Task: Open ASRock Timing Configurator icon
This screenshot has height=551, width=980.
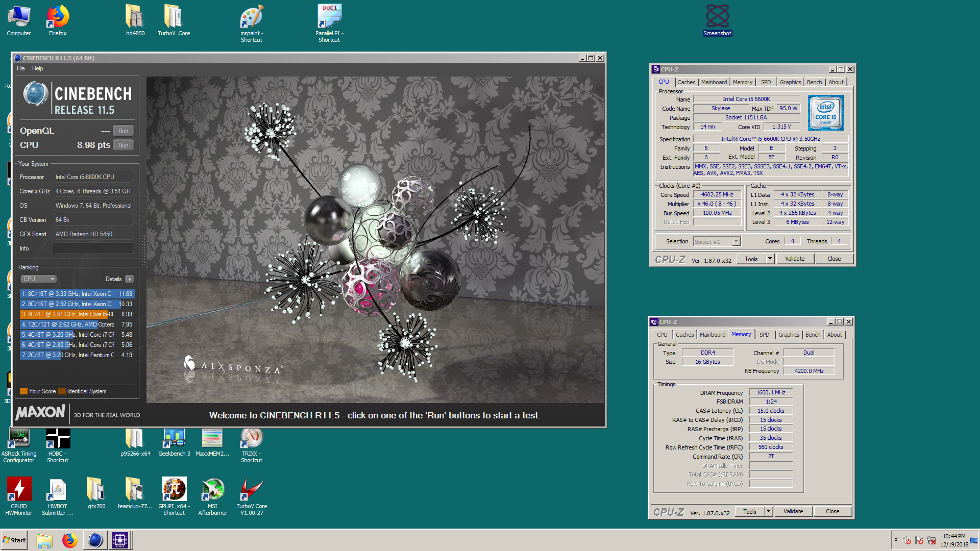Action: [19, 445]
